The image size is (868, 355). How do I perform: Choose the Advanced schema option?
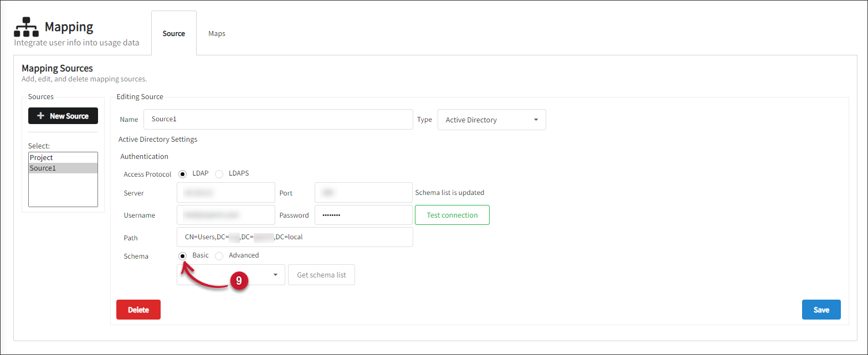point(219,255)
